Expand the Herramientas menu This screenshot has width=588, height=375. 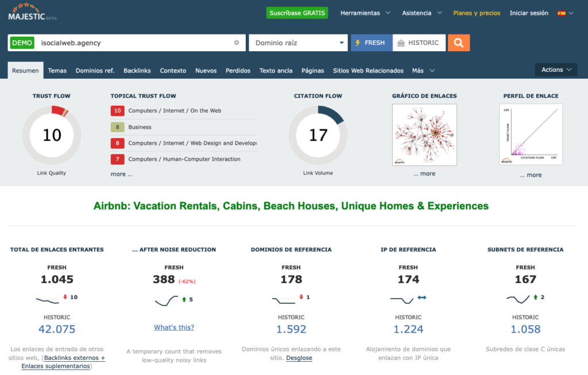(365, 13)
